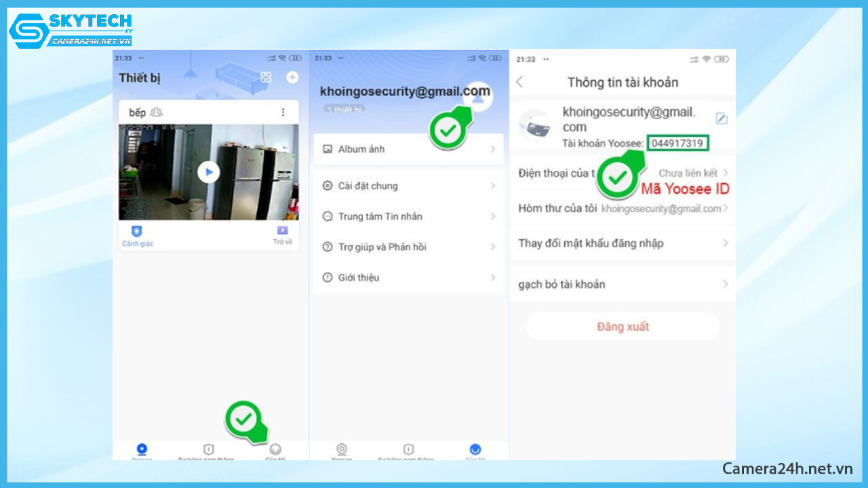Tap the Cảnh giác shield icon

point(136,232)
